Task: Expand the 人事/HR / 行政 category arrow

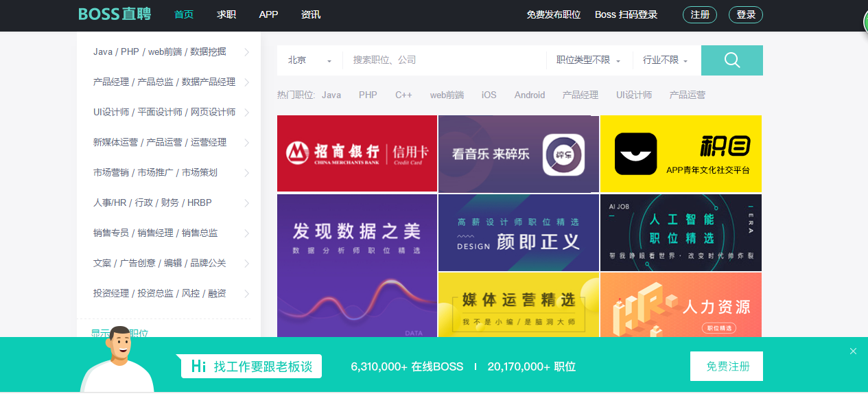Action: [246, 203]
